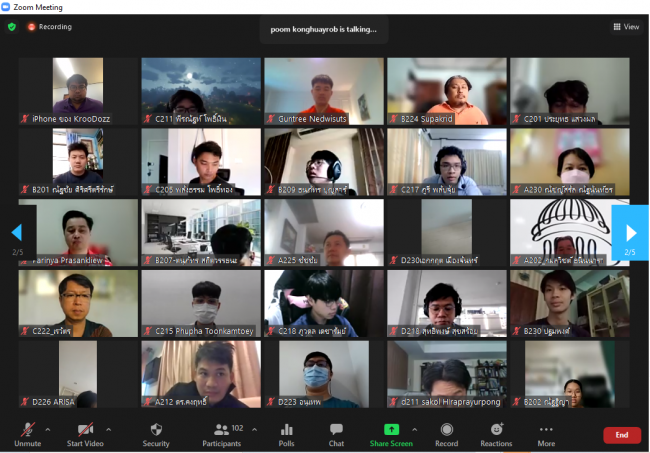
Task: Expand the arrow beside Participants
Action: click(254, 429)
